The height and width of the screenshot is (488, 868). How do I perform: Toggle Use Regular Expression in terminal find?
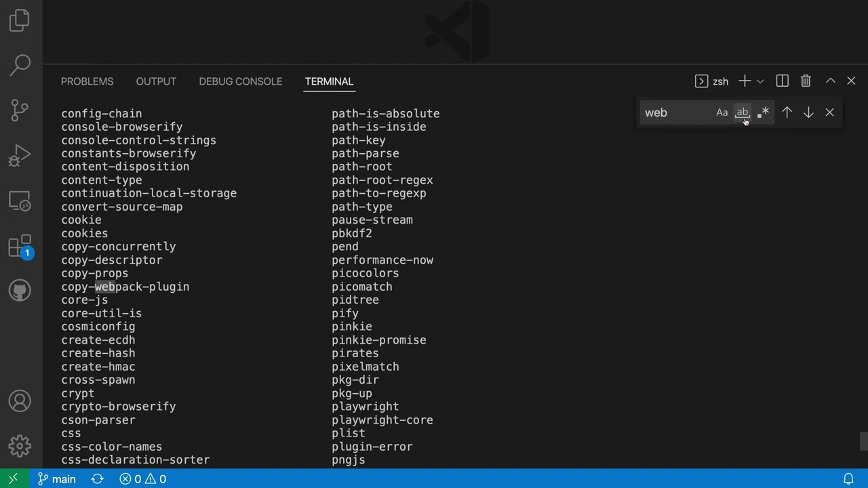tap(763, 113)
